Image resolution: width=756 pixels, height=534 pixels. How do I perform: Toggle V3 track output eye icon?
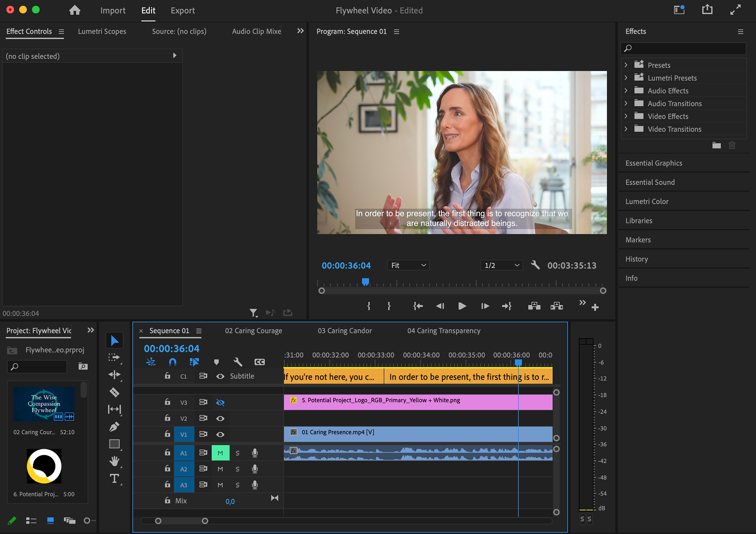pyautogui.click(x=220, y=402)
